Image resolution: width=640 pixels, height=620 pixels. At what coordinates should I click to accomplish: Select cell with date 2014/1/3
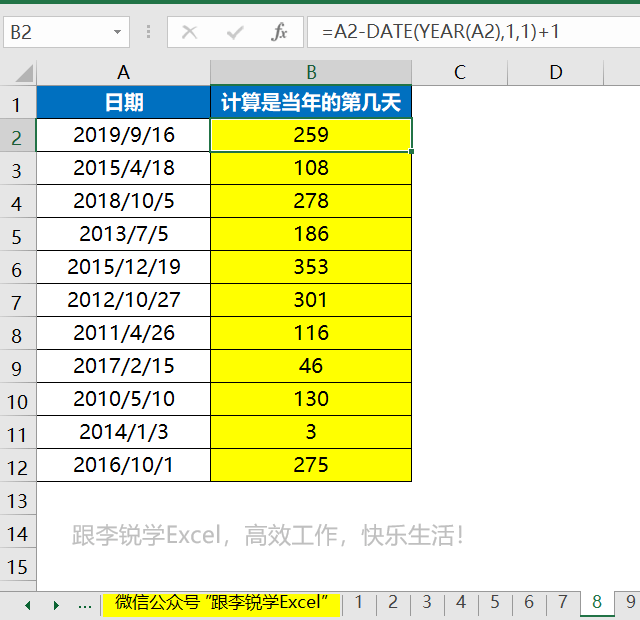point(123,432)
